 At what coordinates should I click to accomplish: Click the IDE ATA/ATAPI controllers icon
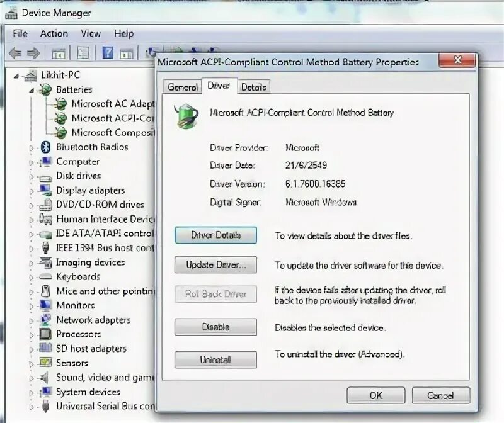[45, 234]
